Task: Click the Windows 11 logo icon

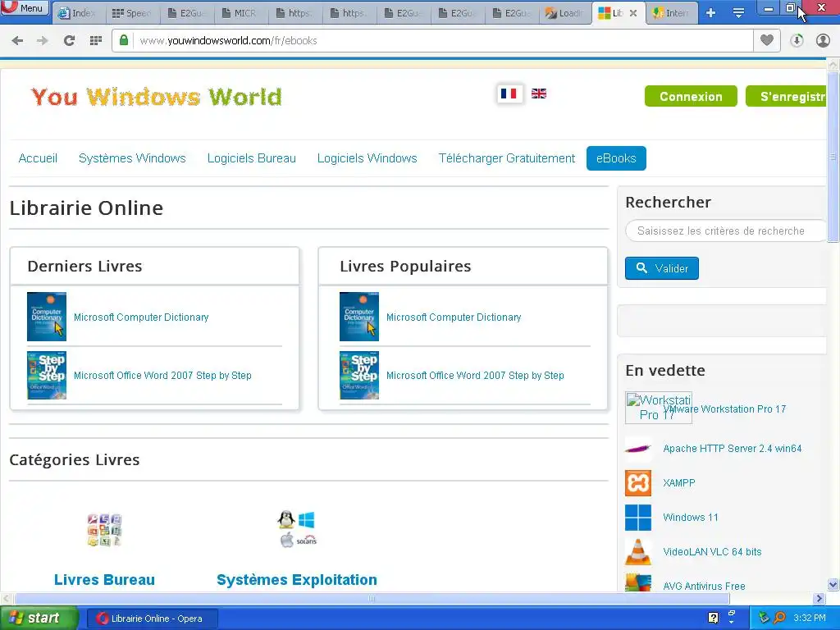Action: (x=638, y=518)
